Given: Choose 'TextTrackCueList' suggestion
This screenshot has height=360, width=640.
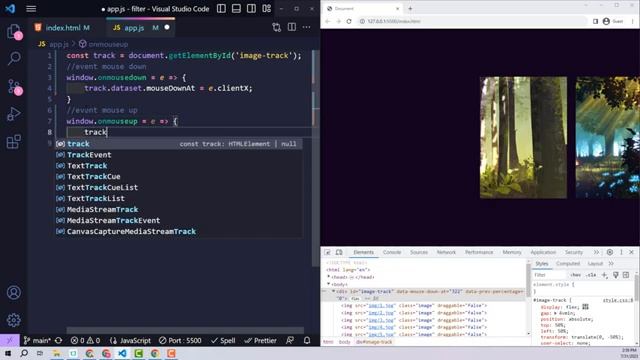Looking at the screenshot, I should [179, 187].
